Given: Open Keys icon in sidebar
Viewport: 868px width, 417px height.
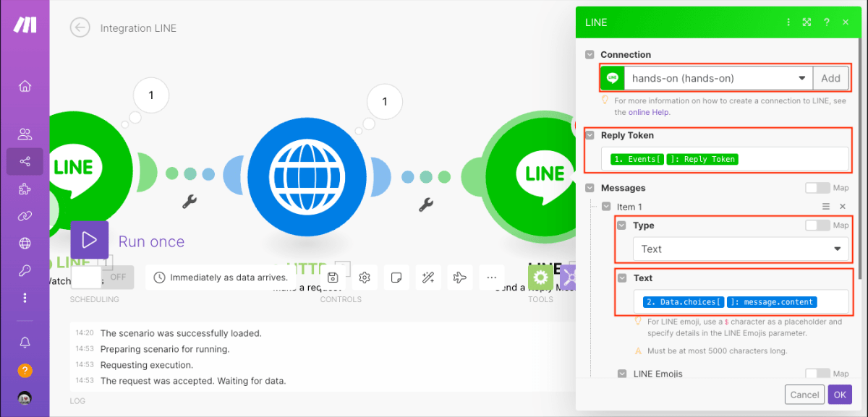Looking at the screenshot, I should (x=25, y=270).
